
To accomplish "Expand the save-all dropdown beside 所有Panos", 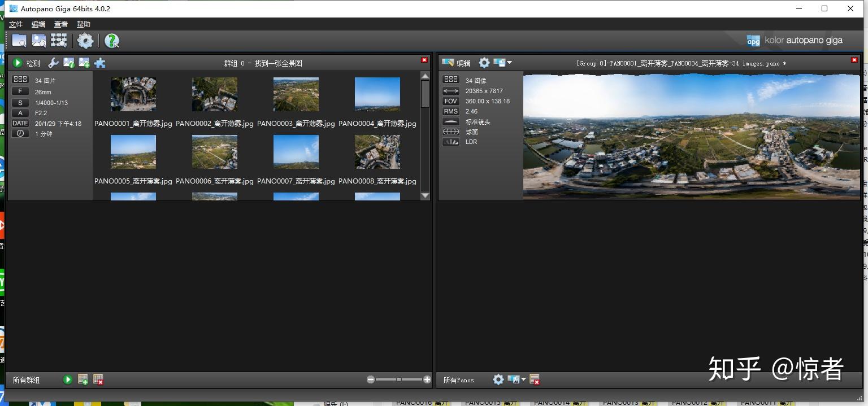I will 523,379.
